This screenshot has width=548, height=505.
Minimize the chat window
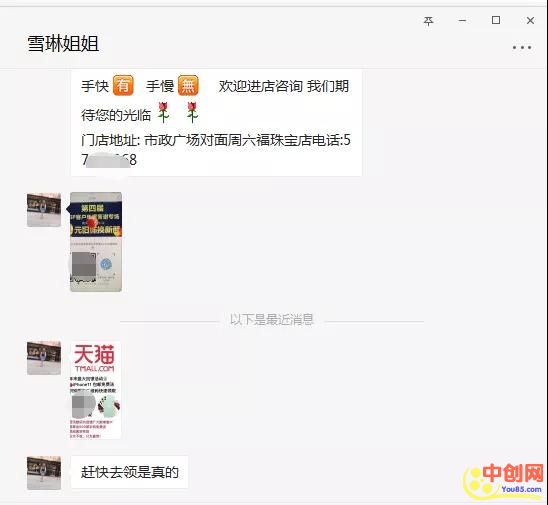(462, 21)
